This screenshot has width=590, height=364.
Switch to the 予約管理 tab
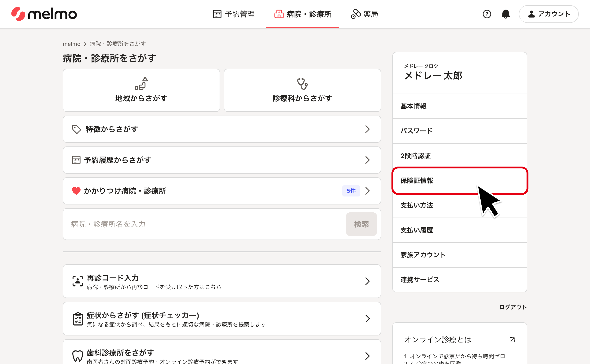pos(234,14)
